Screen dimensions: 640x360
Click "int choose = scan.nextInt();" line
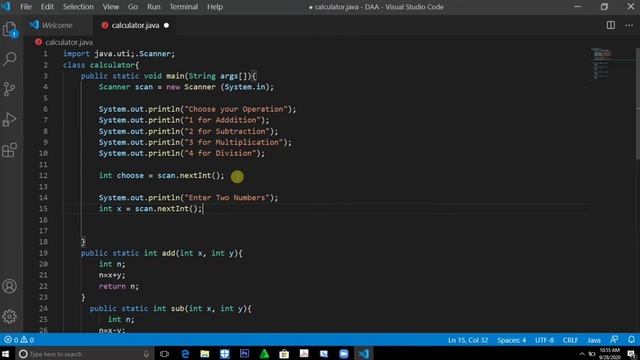click(x=161, y=176)
